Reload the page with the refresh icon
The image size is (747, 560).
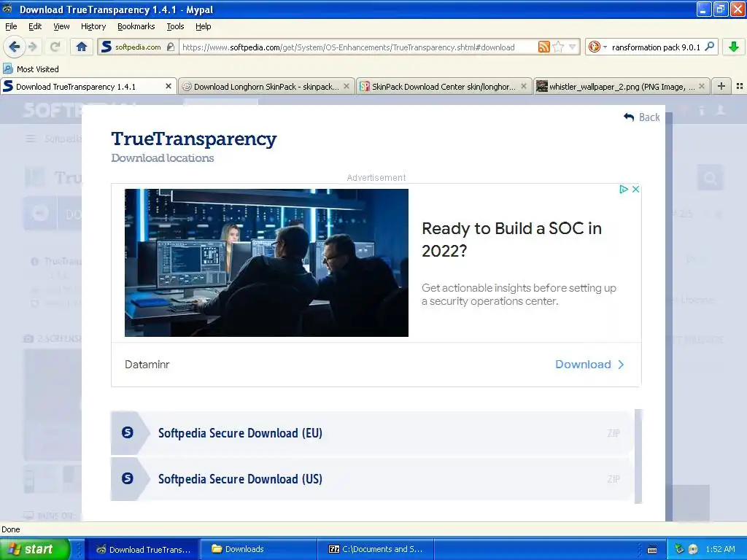pyautogui.click(x=55, y=47)
